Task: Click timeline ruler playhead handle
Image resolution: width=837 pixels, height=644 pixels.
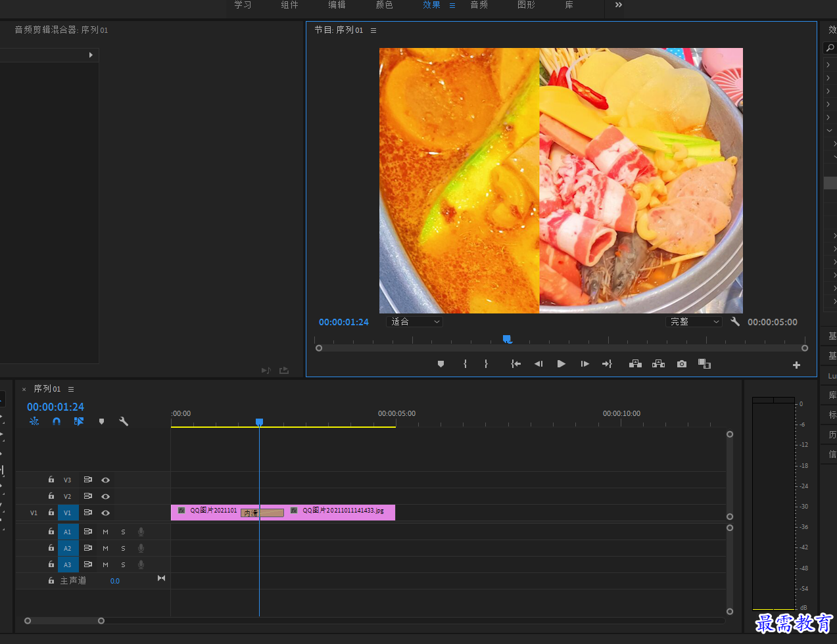Action: (259, 422)
